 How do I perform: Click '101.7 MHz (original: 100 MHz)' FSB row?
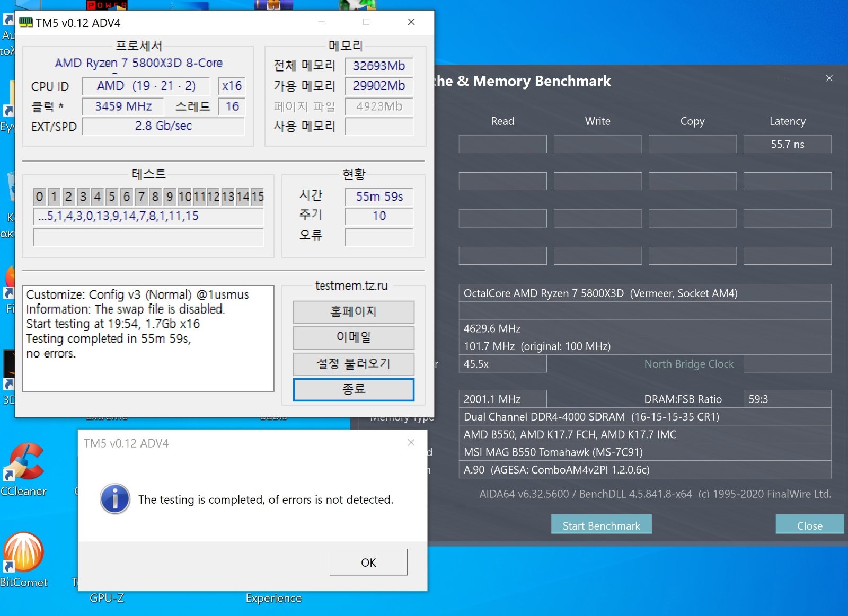[644, 346]
